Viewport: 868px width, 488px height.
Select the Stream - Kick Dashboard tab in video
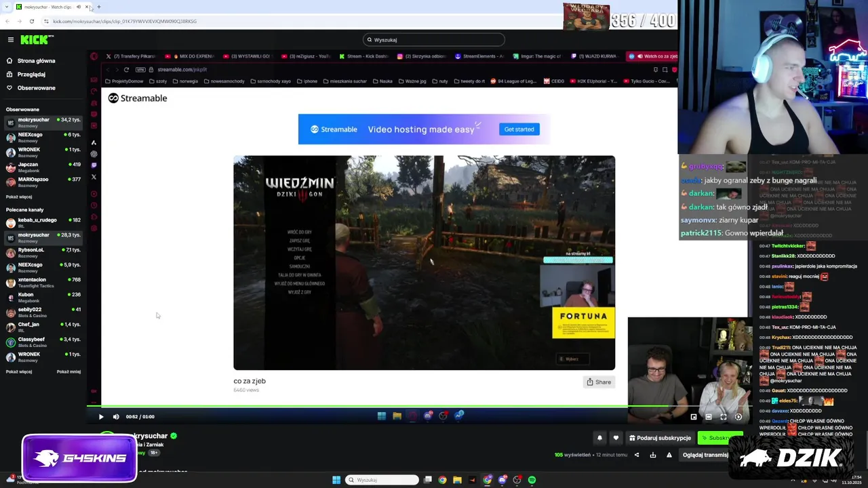click(363, 56)
